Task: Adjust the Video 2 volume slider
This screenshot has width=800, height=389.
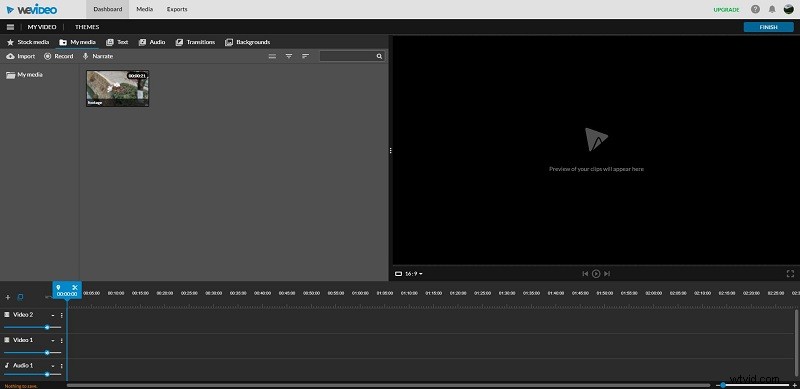Action: point(47,327)
